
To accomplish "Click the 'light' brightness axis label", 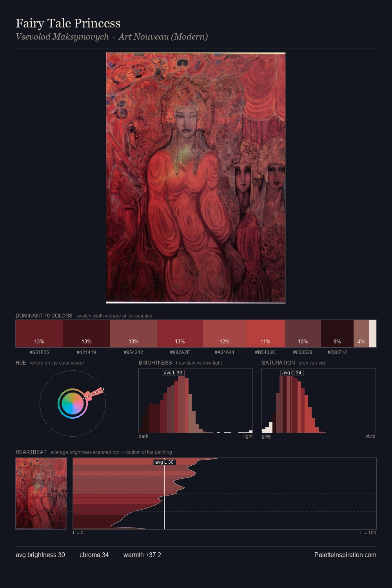I will click(248, 436).
